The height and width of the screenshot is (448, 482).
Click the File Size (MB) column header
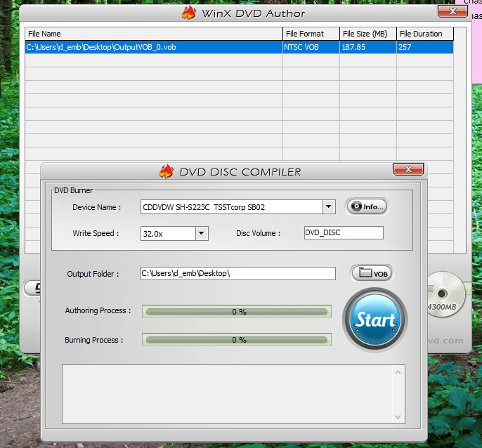(x=368, y=34)
